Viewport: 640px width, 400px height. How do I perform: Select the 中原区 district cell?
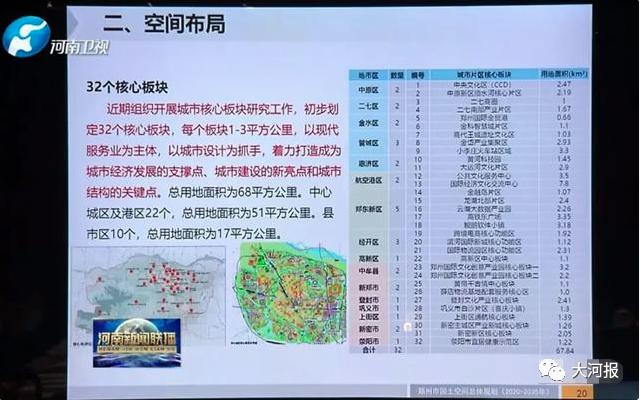coord(369,89)
